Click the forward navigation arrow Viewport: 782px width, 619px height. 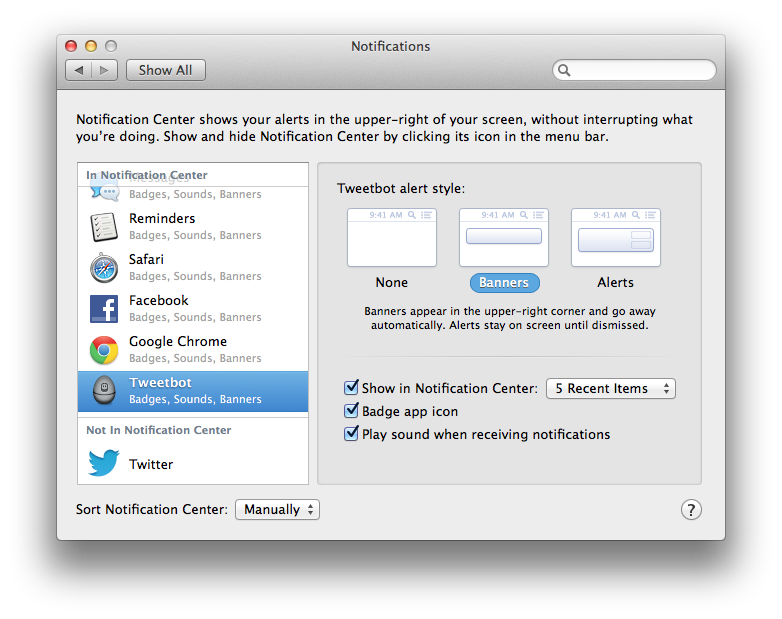(106, 70)
